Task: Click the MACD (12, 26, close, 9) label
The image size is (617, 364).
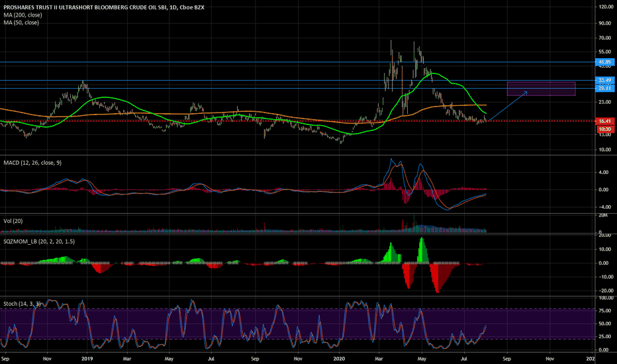Action: point(32,163)
